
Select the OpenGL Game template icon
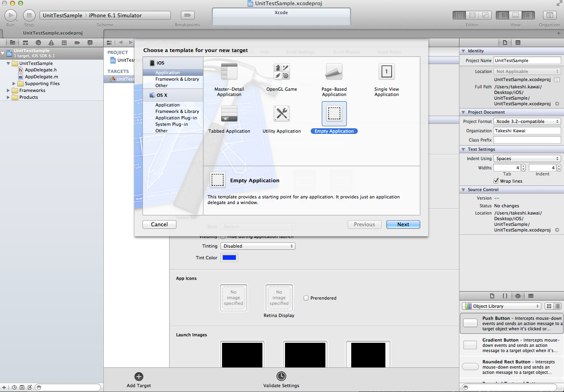coord(281,72)
